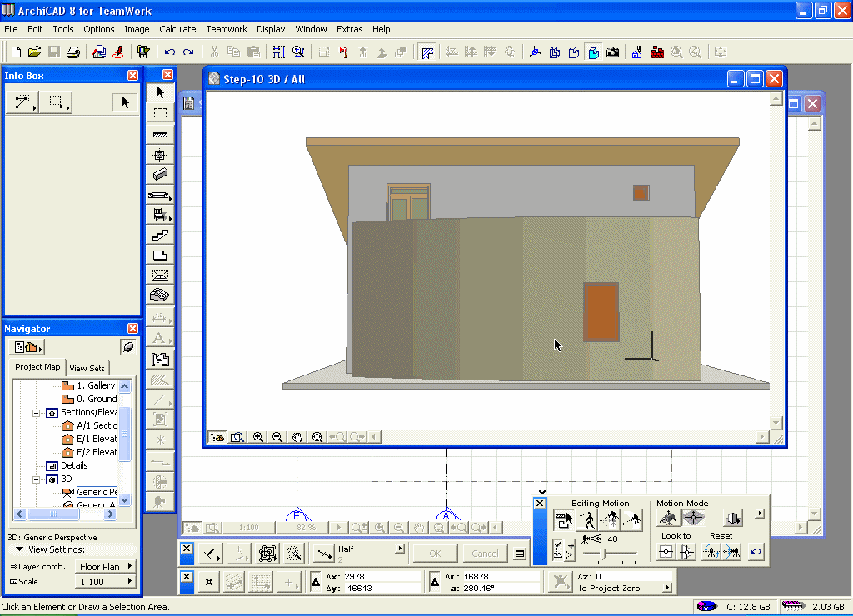Click the Print toolbar icon

click(73, 52)
